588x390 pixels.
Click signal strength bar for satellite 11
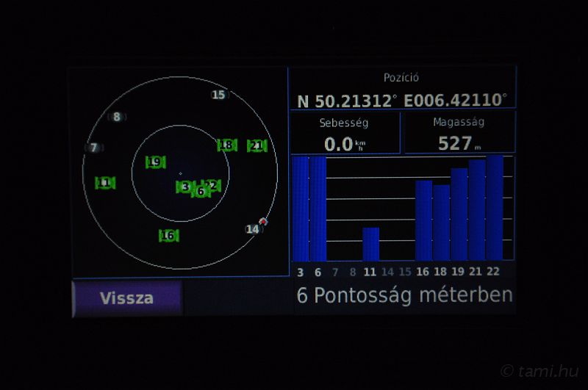coord(370,244)
